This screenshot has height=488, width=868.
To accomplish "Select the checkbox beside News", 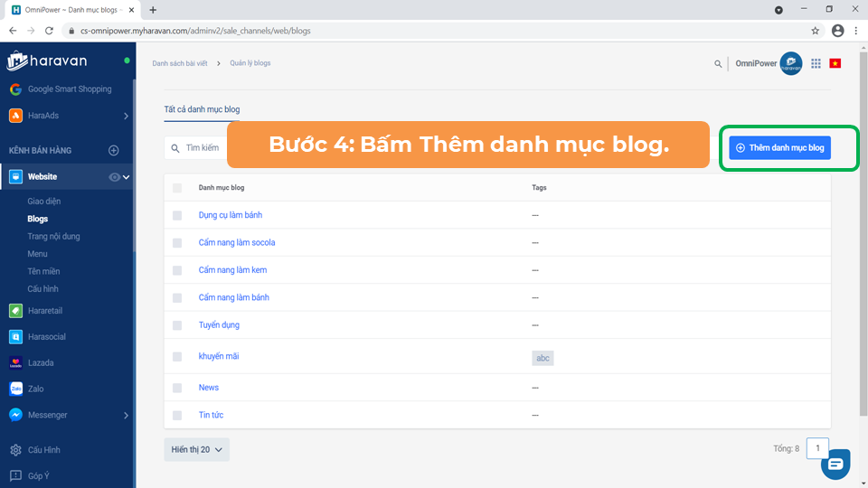I will [177, 388].
